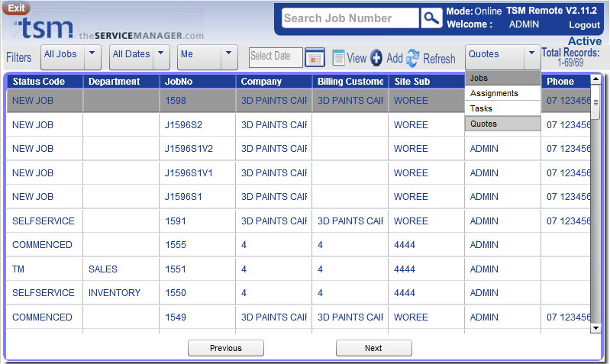The width and height of the screenshot is (610, 364).
Task: Click 4444 site cell in row 1551
Action: click(x=426, y=269)
